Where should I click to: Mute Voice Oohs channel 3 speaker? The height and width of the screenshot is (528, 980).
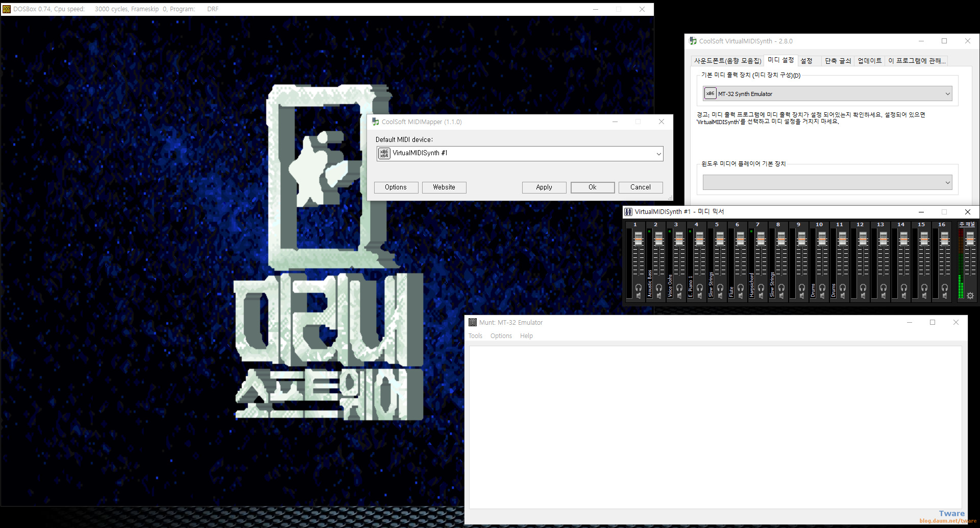679,296
